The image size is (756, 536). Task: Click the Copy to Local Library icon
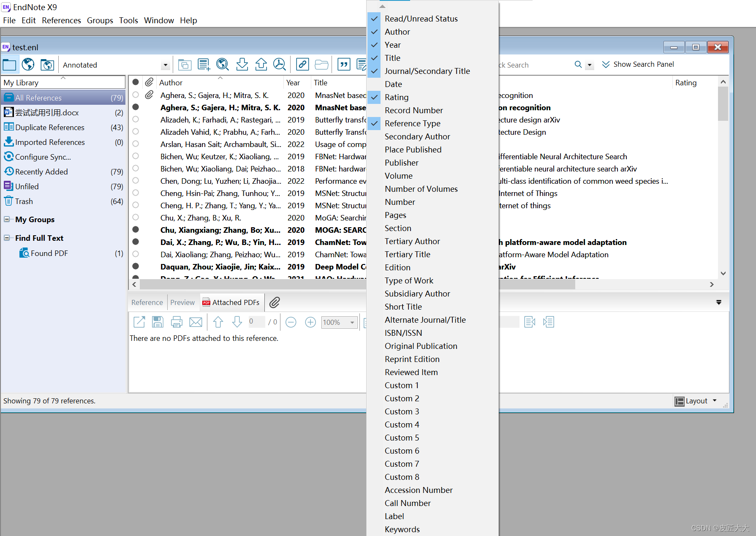[x=185, y=65]
